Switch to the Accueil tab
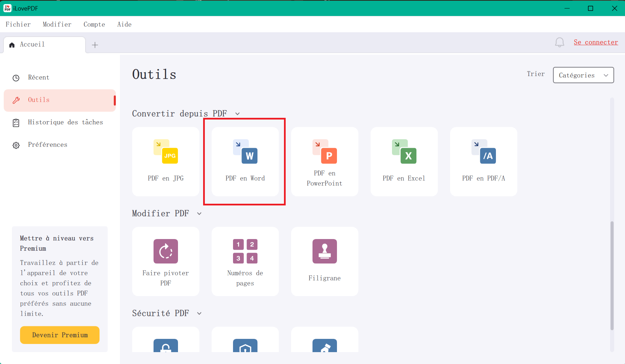Viewport: 625px width, 364px height. tap(44, 44)
